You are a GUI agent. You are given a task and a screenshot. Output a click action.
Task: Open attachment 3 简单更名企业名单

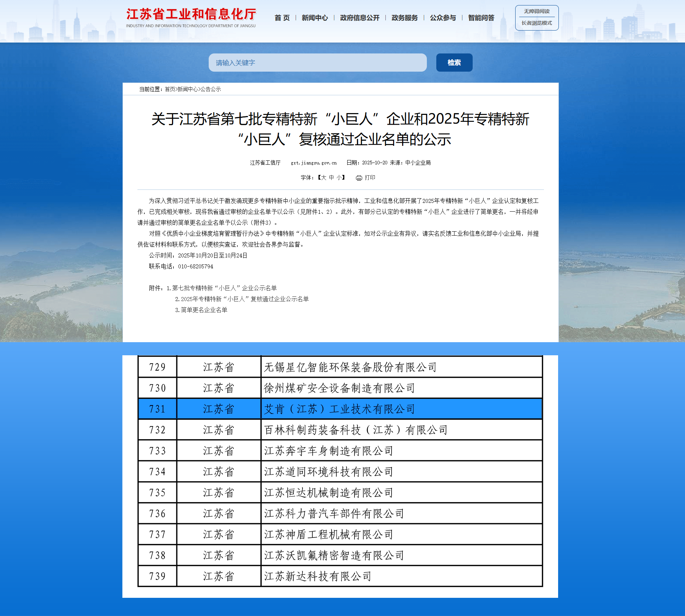coord(202,311)
